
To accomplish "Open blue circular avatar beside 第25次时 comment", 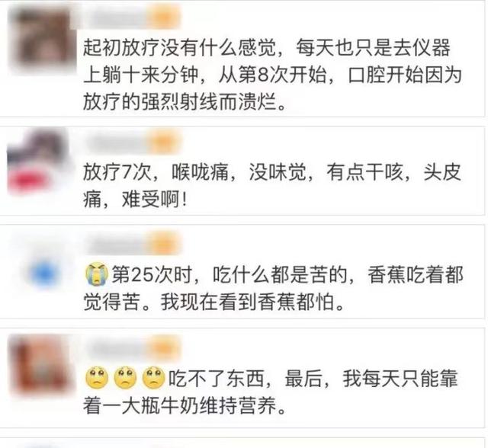I will click(x=44, y=274).
